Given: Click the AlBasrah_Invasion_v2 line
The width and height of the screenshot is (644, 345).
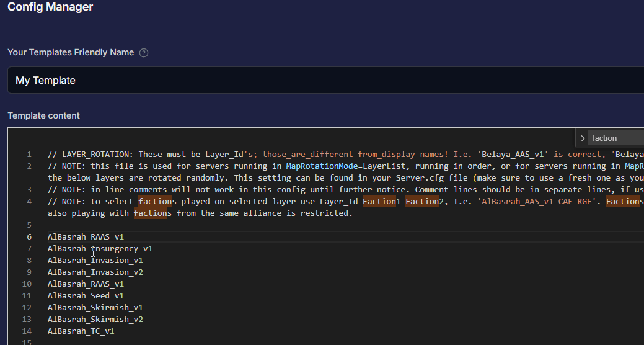Looking at the screenshot, I should 95,272.
